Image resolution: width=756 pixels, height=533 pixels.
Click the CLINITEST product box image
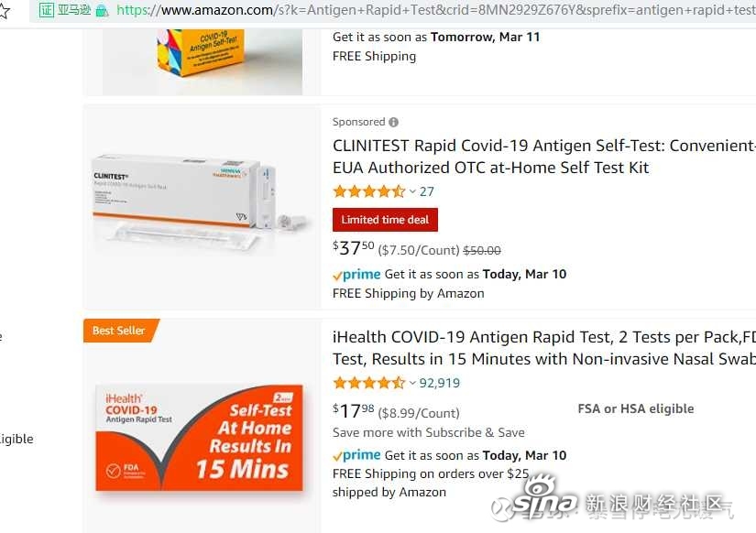tap(199, 203)
